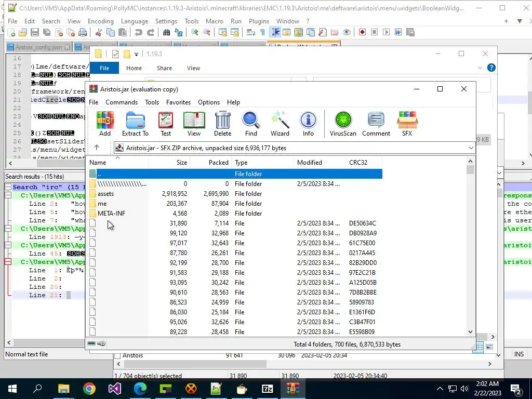Screen dimensions: 532x399
Task: Click Notepad++ Zoom Out toolbar icon
Action: tap(207, 32)
